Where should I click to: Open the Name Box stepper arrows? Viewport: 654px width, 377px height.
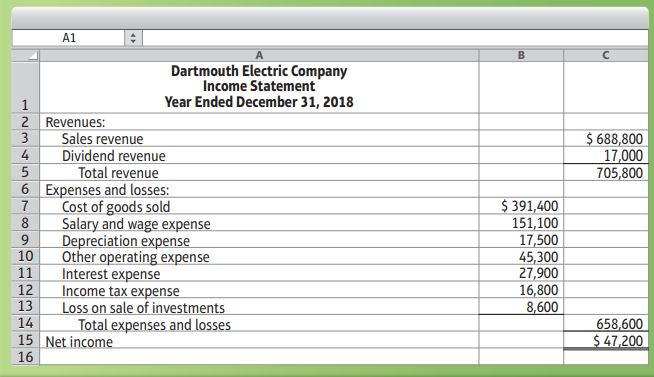133,38
